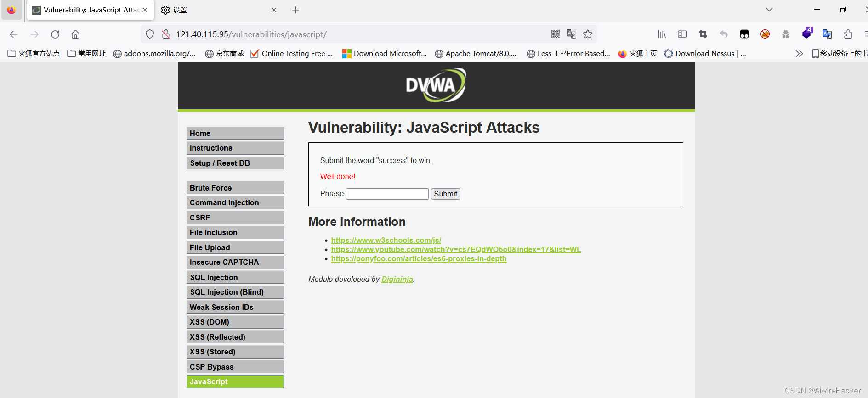Screen dimensions: 868x398
Task: Open the CSP Bypass module
Action: point(235,367)
